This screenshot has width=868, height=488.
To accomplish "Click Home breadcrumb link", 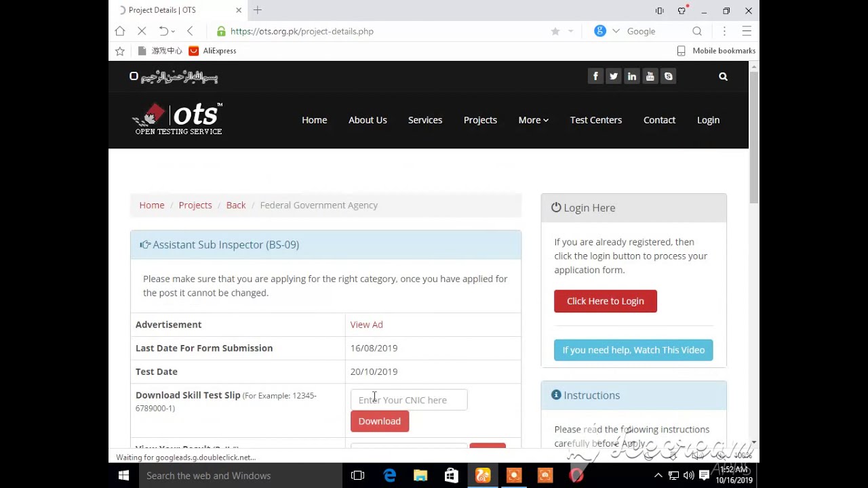I will [x=152, y=205].
